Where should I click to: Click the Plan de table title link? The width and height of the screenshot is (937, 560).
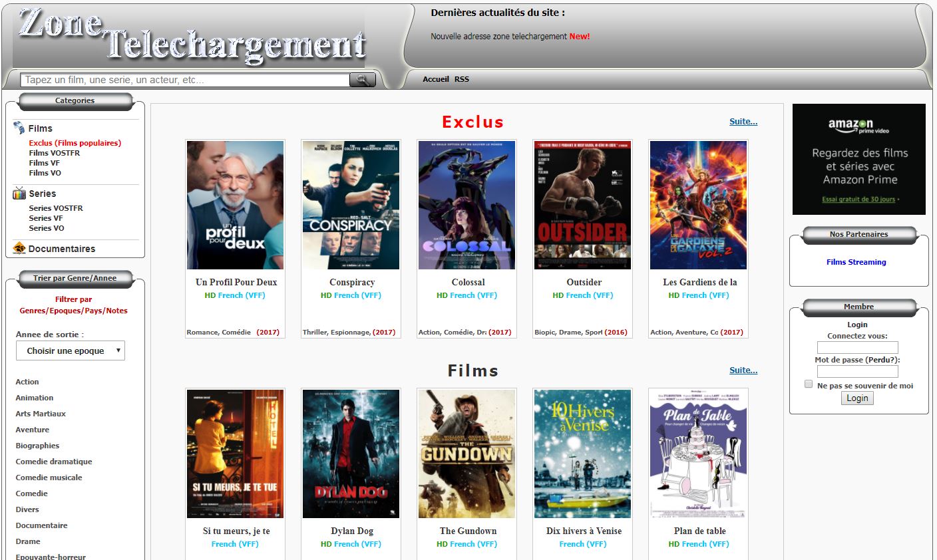pos(699,531)
